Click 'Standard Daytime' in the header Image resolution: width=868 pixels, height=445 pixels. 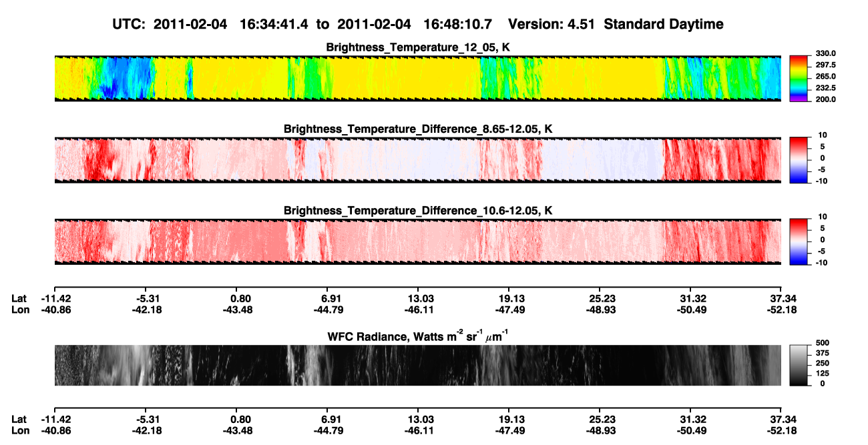click(664, 25)
